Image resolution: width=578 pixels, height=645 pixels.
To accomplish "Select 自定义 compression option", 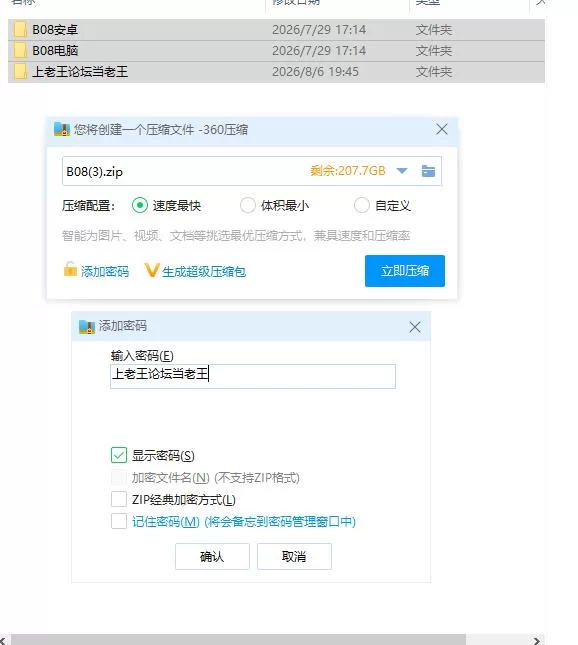I will (362, 205).
